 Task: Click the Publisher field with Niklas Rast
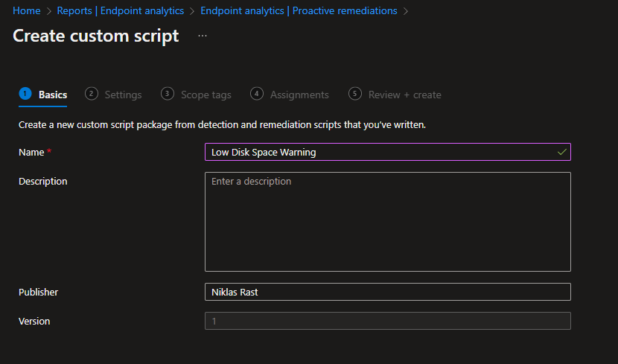(x=388, y=292)
